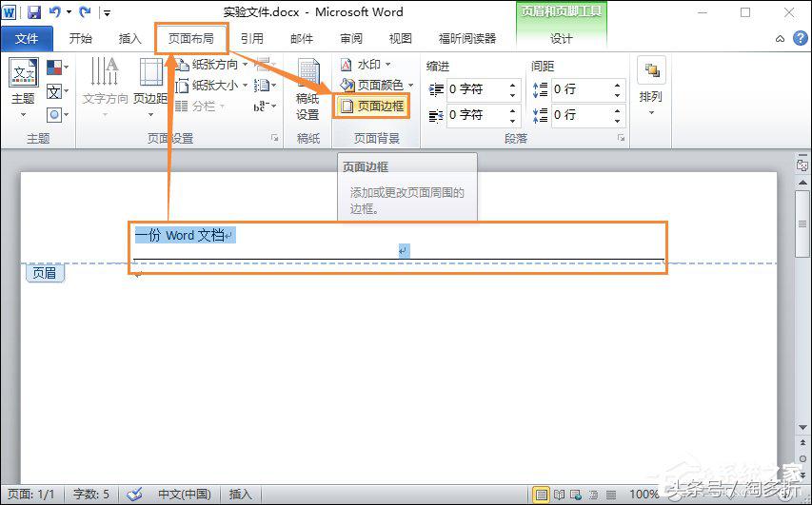Open Word help question mark
The height and width of the screenshot is (505, 812).
tap(800, 38)
